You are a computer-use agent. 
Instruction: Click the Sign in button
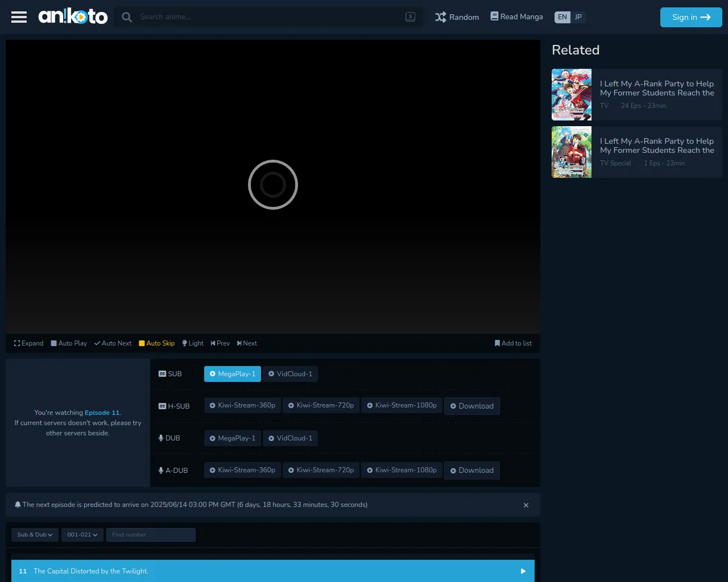coord(690,17)
